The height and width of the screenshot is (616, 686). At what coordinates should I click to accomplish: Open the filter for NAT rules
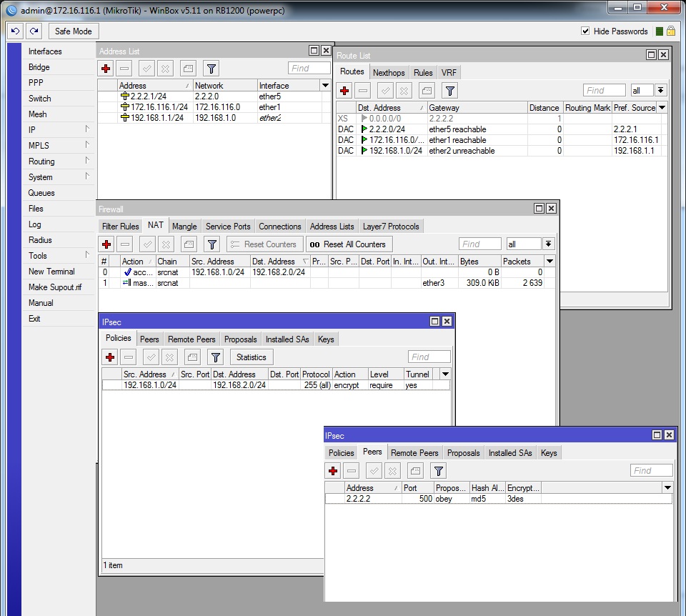212,244
